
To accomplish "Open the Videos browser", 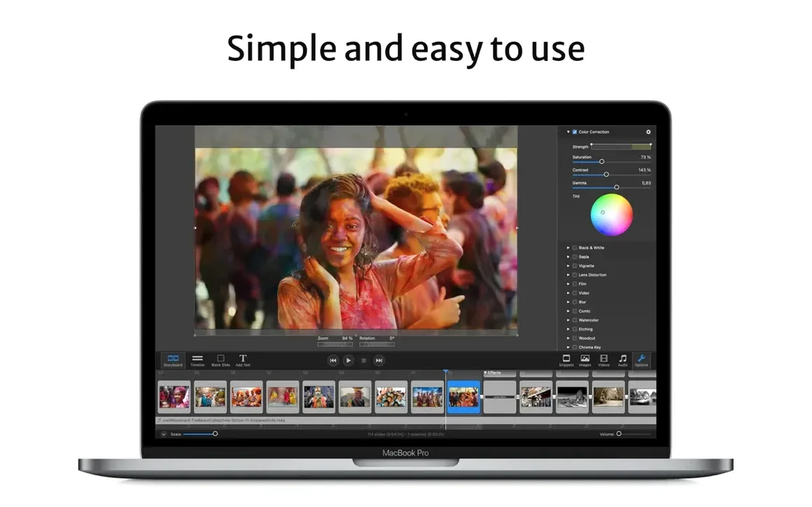I will [x=604, y=361].
